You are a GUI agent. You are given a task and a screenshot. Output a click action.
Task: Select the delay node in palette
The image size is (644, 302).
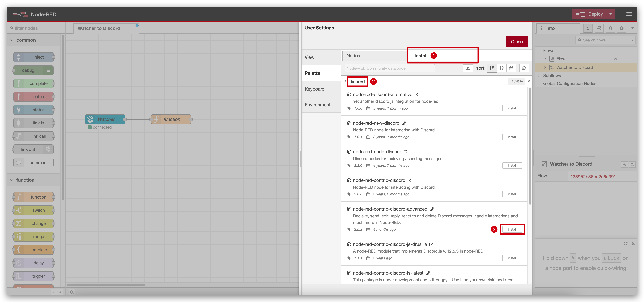pyautogui.click(x=33, y=263)
